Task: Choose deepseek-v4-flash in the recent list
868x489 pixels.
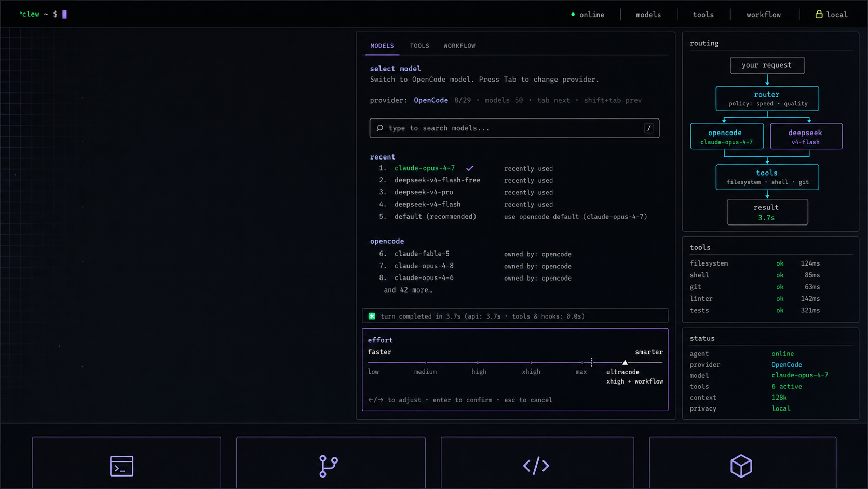Action: click(x=427, y=204)
